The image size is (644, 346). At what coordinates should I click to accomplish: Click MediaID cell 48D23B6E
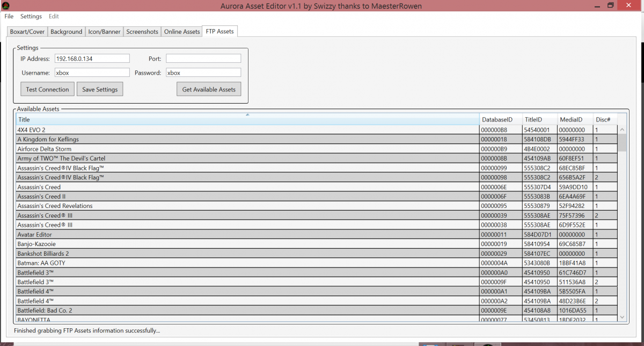[575, 301]
